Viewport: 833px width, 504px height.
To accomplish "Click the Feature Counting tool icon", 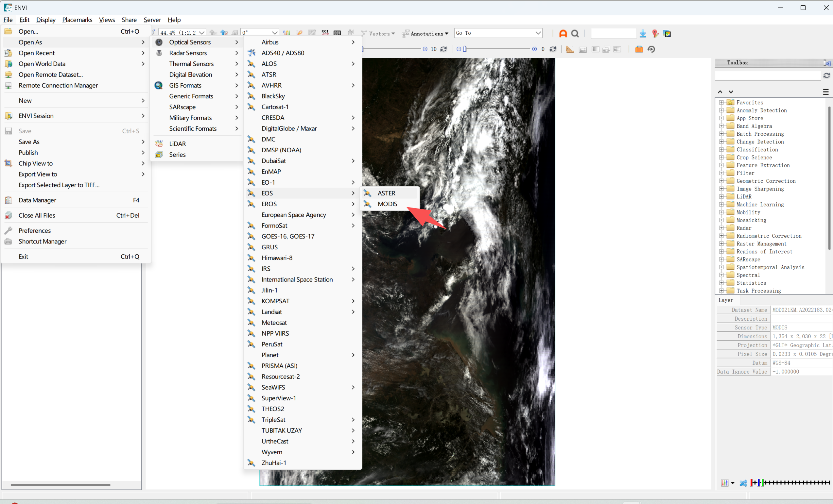I will pos(337,33).
